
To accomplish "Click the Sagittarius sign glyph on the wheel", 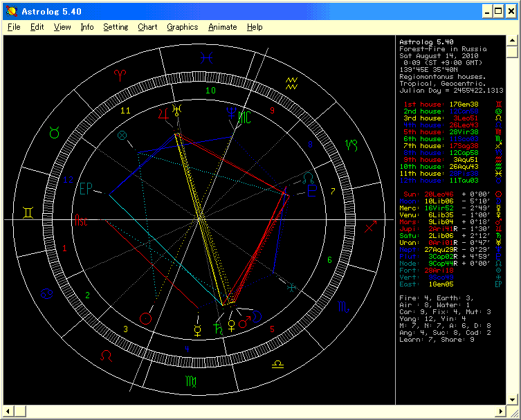I will [x=370, y=227].
